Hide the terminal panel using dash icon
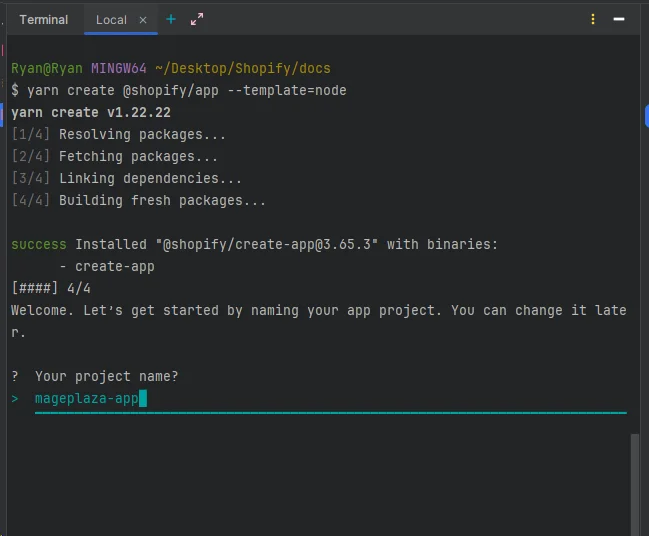 (619, 19)
